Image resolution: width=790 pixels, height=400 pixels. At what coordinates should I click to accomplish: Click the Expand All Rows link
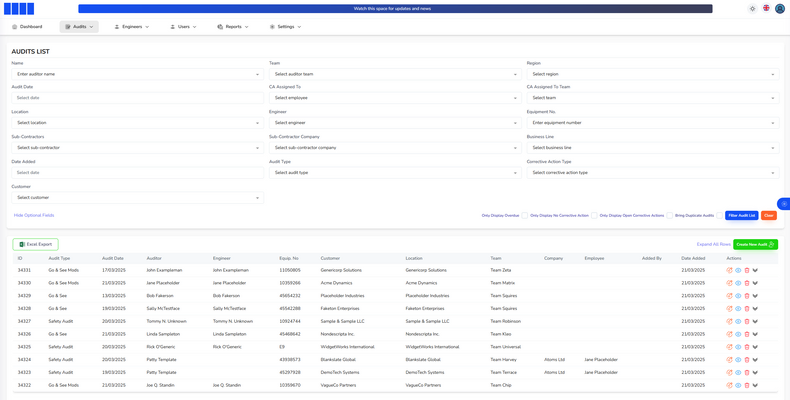tap(713, 244)
